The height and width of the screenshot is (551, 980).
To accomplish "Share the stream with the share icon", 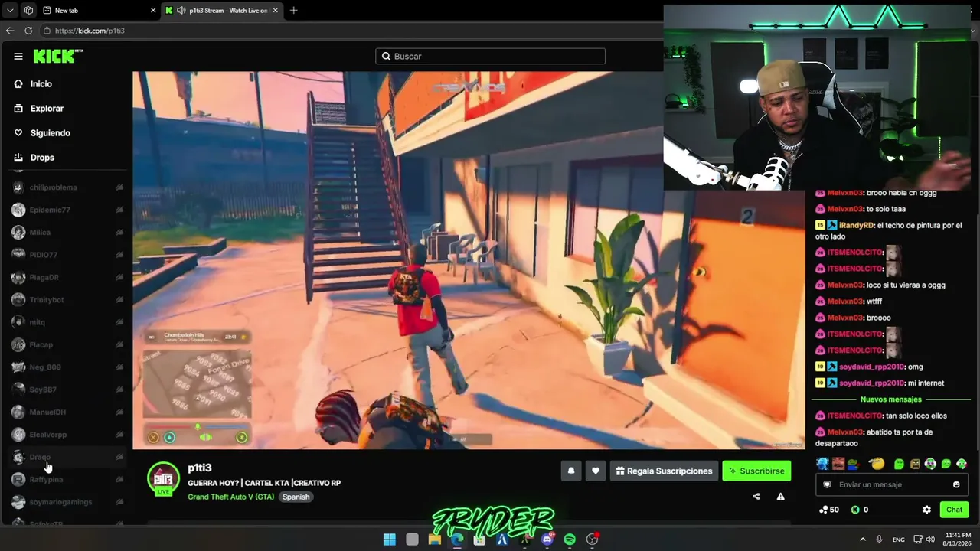I will click(x=756, y=497).
